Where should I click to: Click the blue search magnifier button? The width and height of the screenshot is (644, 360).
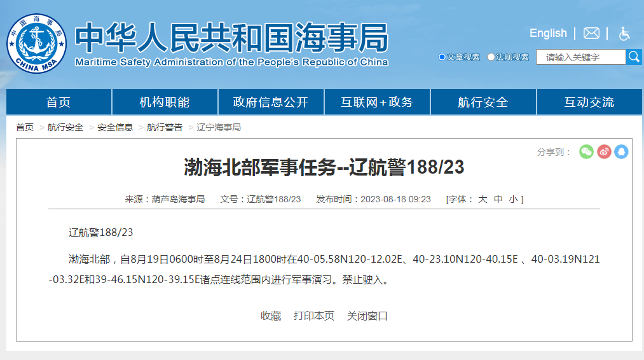(x=634, y=57)
